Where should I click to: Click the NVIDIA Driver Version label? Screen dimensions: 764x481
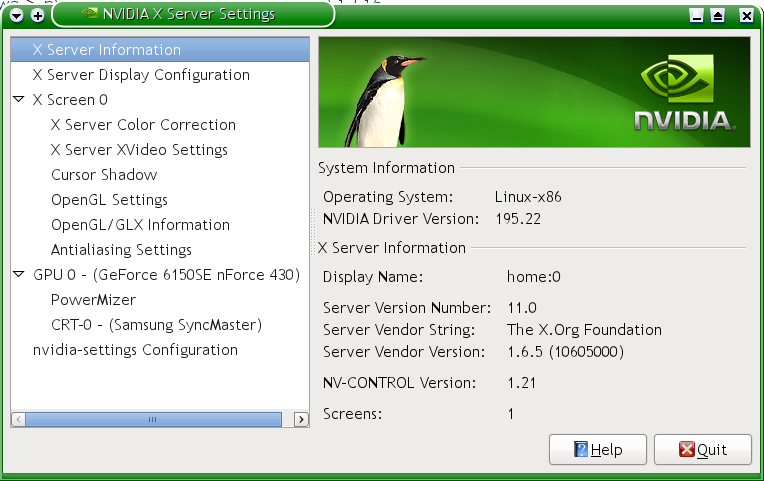401,219
